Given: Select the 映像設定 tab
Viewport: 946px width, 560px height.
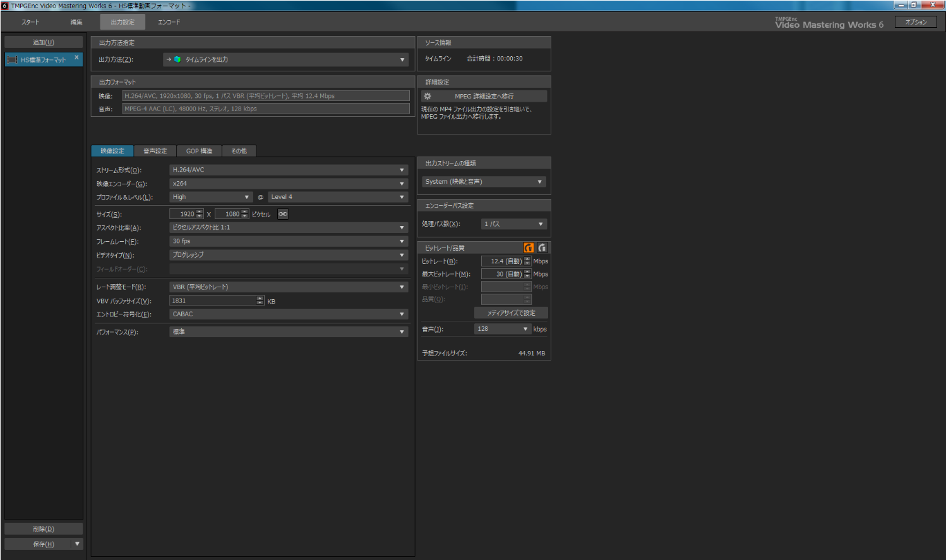Looking at the screenshot, I should 112,151.
